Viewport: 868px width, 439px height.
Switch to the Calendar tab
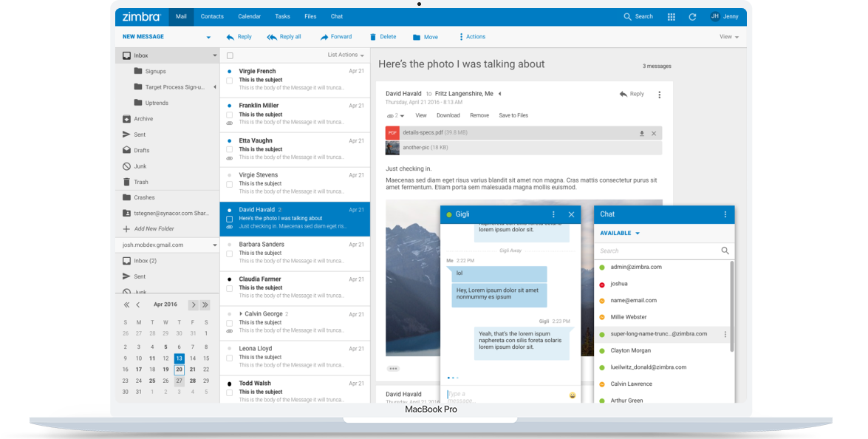click(249, 16)
